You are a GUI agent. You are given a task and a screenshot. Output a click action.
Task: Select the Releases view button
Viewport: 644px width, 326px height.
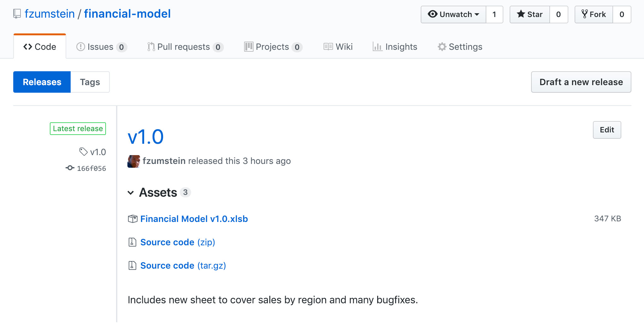(x=42, y=82)
